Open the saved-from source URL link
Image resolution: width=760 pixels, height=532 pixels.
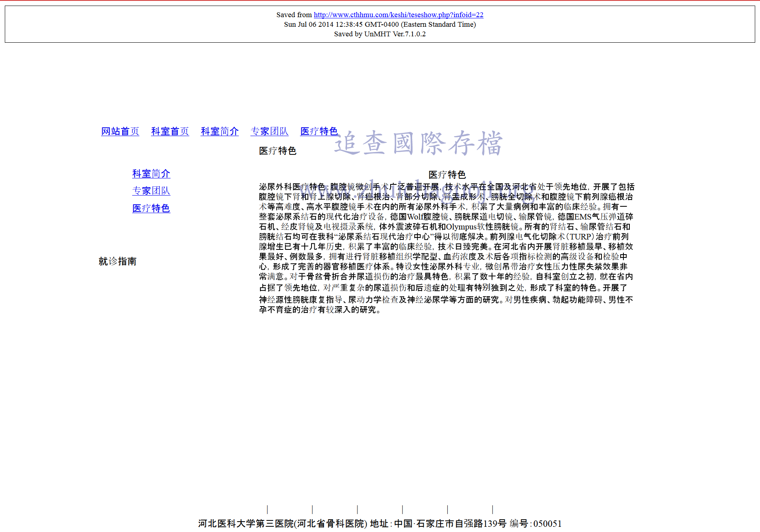pyautogui.click(x=398, y=15)
